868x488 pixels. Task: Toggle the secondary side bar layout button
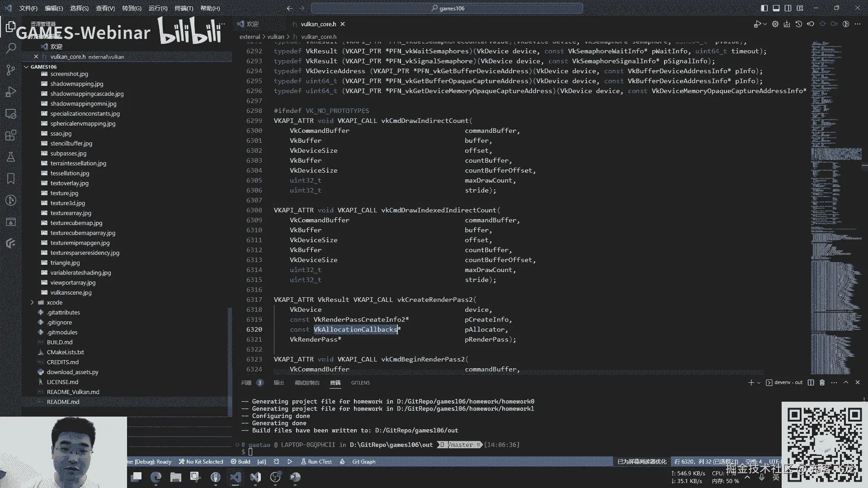coord(788,8)
